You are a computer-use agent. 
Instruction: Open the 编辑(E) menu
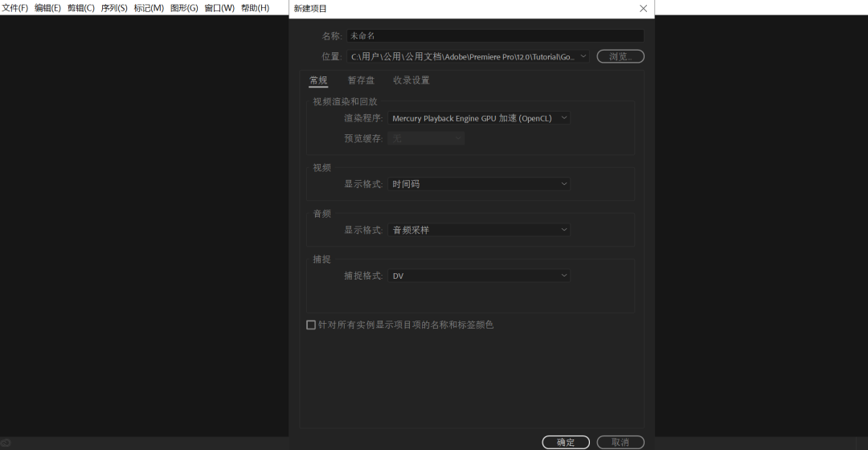47,8
